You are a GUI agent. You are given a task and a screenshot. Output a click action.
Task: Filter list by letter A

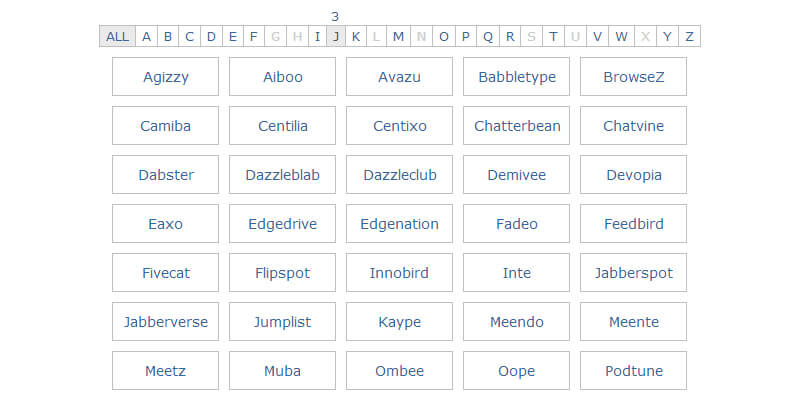tap(146, 37)
